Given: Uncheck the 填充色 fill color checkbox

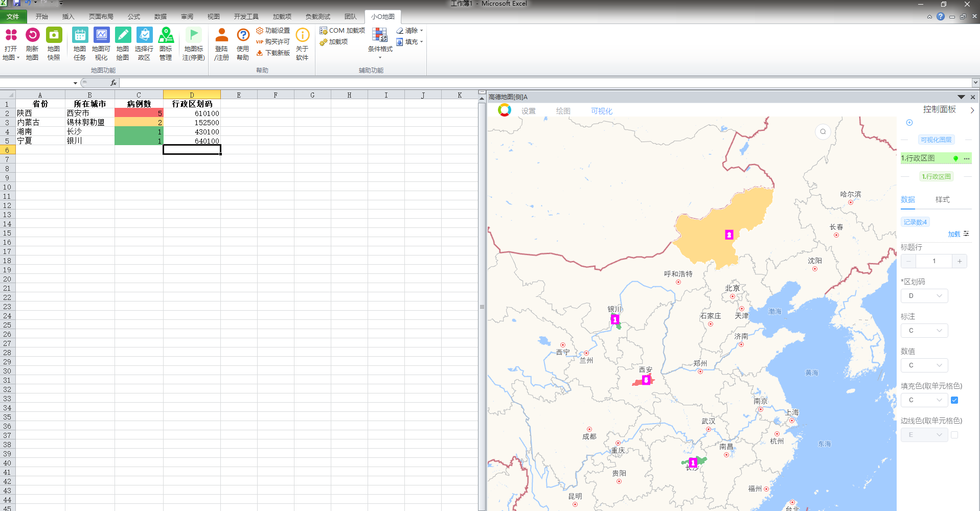Looking at the screenshot, I should click(x=954, y=400).
